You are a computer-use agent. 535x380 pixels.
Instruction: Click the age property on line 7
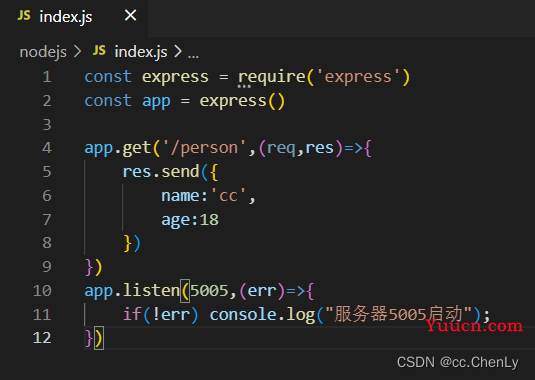[175, 220]
